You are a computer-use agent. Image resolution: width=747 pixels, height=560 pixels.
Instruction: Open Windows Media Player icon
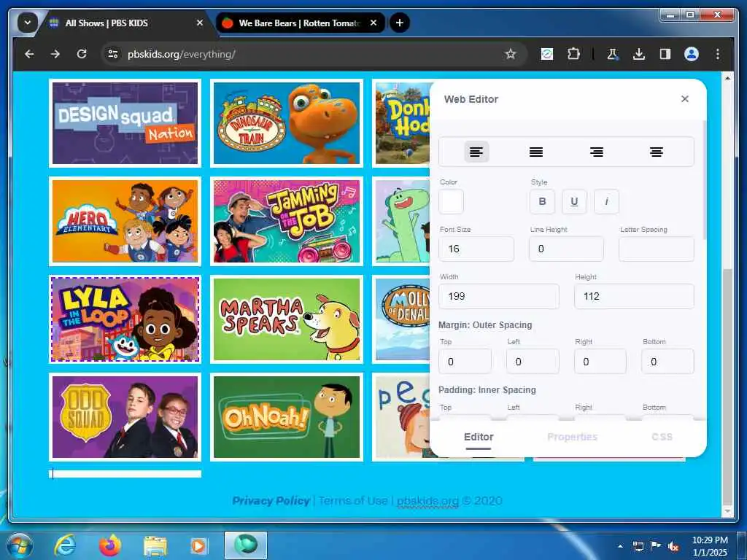click(x=198, y=545)
